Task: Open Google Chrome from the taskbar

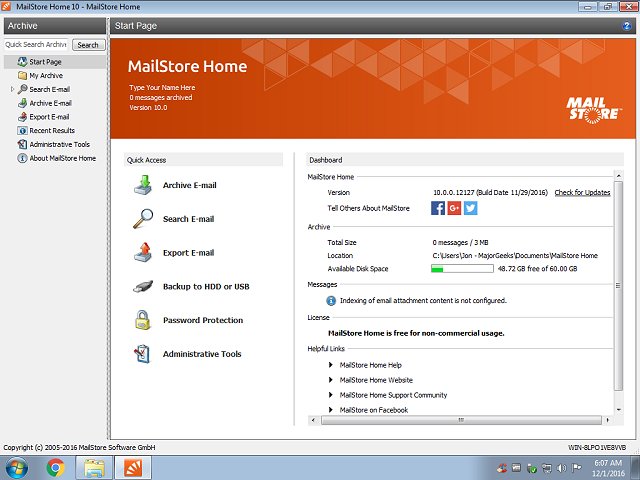Action: [55, 467]
